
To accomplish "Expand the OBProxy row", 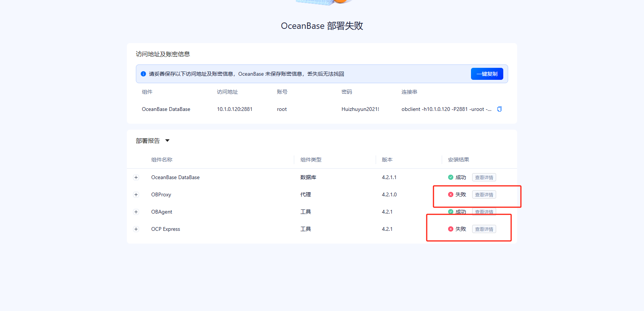I will [136, 194].
